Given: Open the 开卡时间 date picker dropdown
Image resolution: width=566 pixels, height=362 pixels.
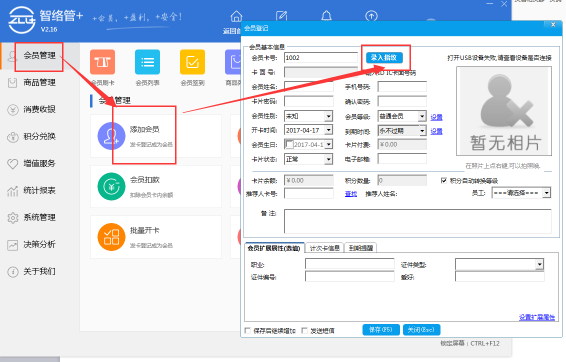Looking at the screenshot, I should pos(328,130).
